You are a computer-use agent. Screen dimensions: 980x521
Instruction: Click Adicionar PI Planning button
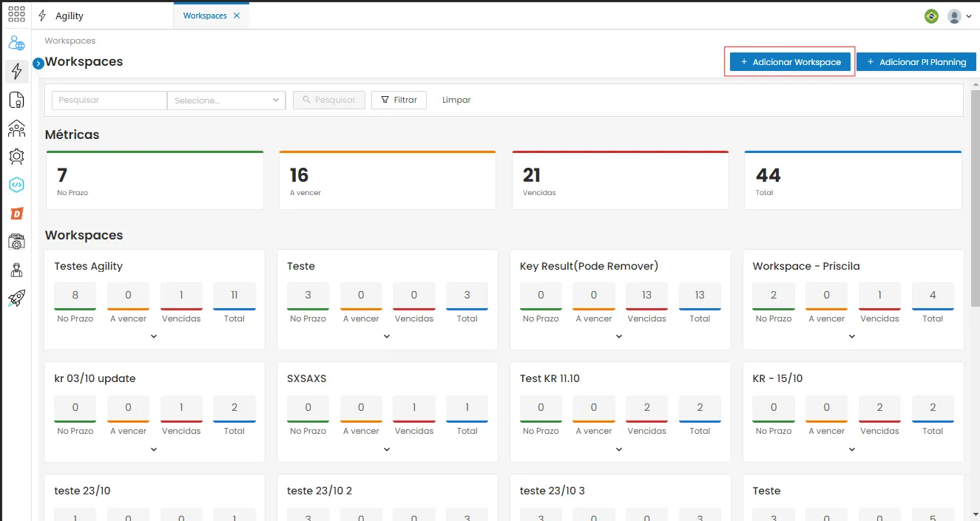coord(916,62)
